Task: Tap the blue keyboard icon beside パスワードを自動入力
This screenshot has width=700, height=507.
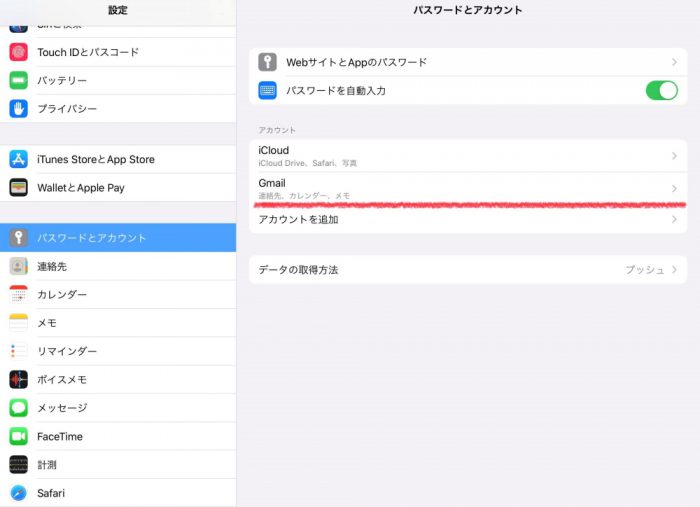Action: [267, 90]
